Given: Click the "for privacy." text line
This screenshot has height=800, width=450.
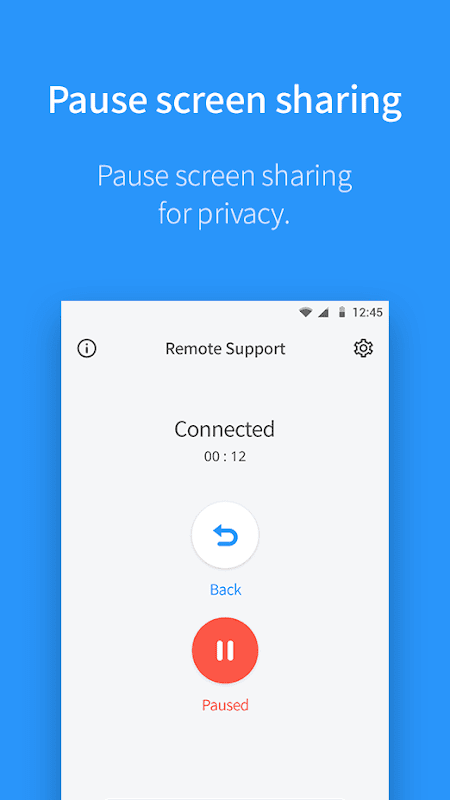Looking at the screenshot, I should pyautogui.click(x=223, y=214).
